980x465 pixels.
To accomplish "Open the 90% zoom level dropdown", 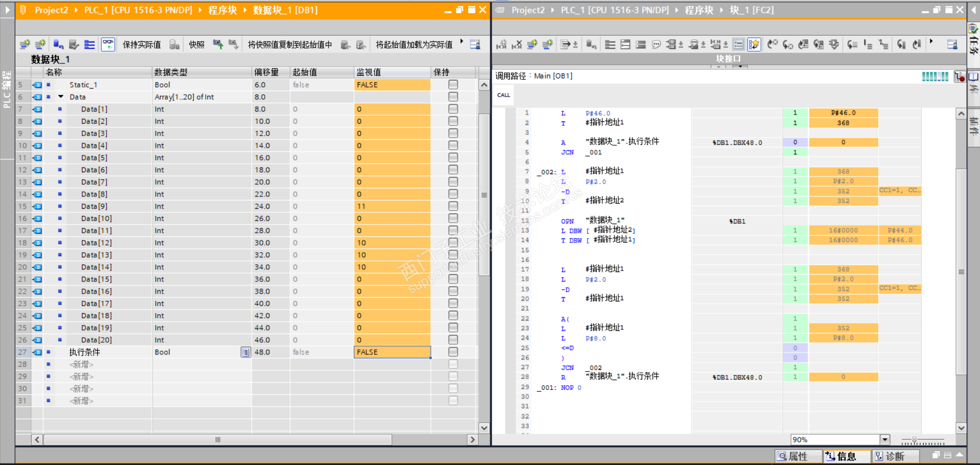I will click(x=885, y=439).
